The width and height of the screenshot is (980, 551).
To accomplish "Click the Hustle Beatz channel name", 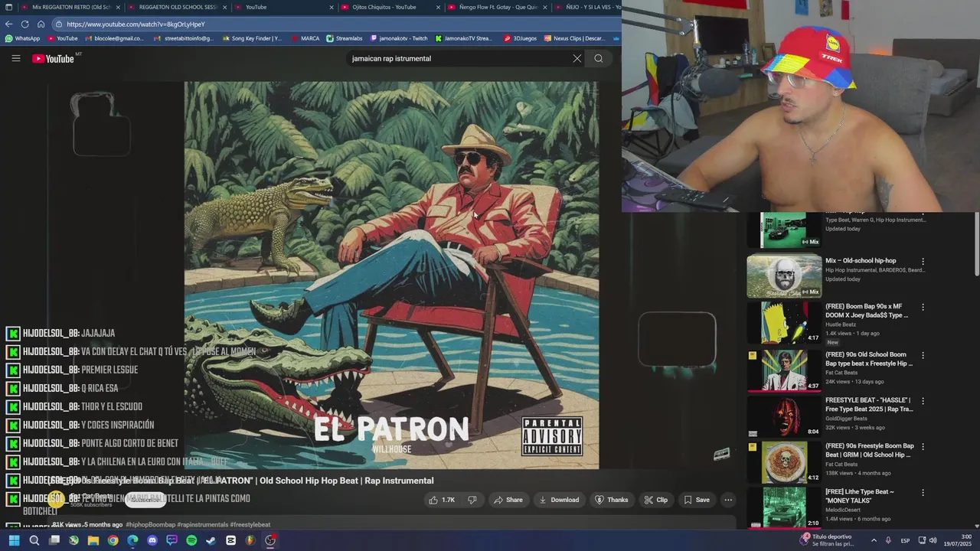I will pos(841,324).
